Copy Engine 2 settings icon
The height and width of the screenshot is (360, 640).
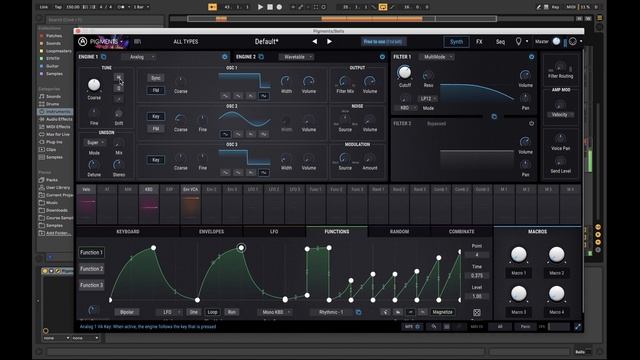(261, 57)
